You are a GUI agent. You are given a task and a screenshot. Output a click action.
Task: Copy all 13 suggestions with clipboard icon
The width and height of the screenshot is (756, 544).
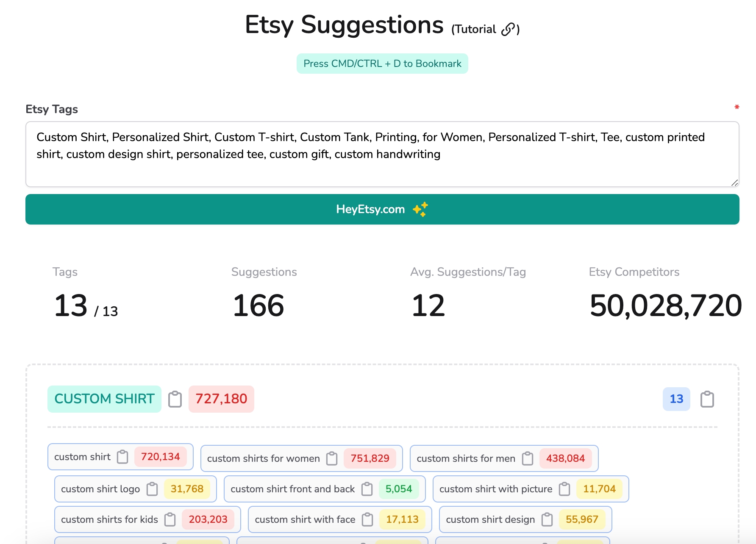[x=707, y=399]
